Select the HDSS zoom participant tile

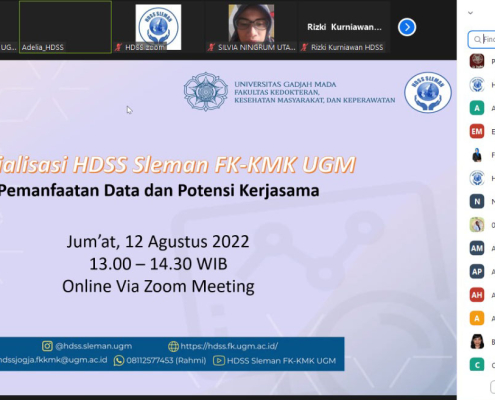pyautogui.click(x=158, y=27)
